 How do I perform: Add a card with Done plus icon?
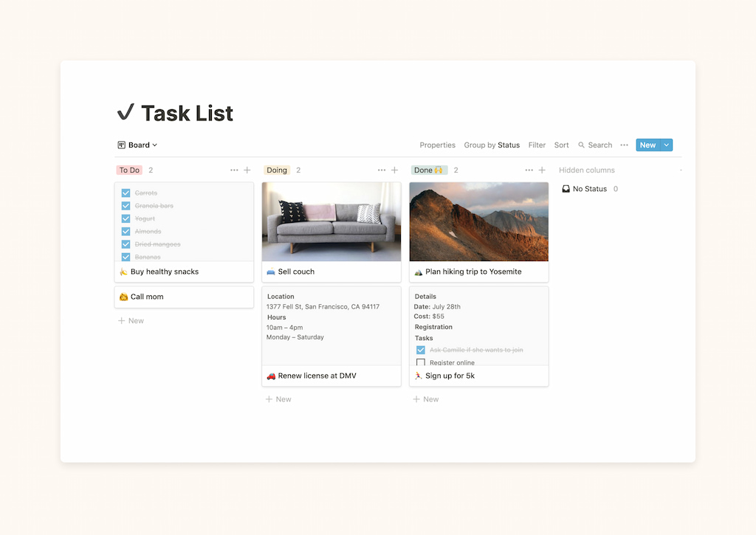(x=543, y=170)
